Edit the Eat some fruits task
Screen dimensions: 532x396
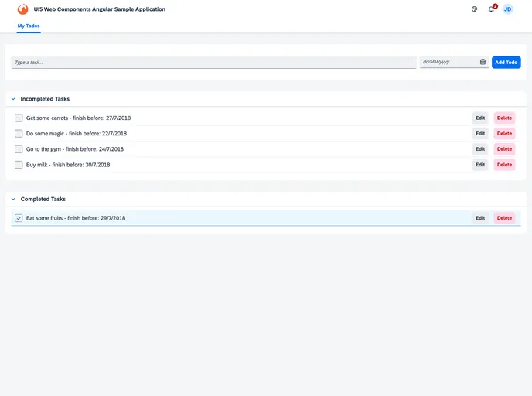pos(480,218)
